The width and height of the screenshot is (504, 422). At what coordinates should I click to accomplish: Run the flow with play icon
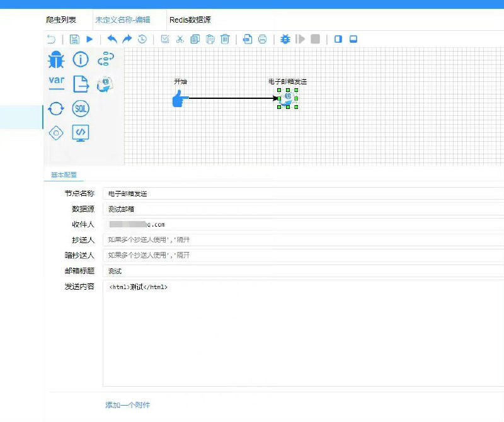tap(89, 39)
